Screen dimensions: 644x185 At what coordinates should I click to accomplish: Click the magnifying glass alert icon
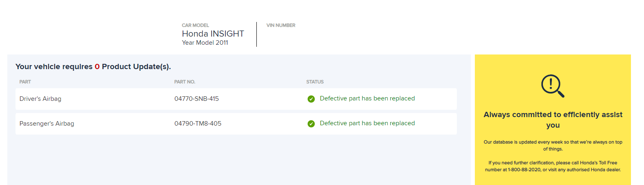click(553, 86)
